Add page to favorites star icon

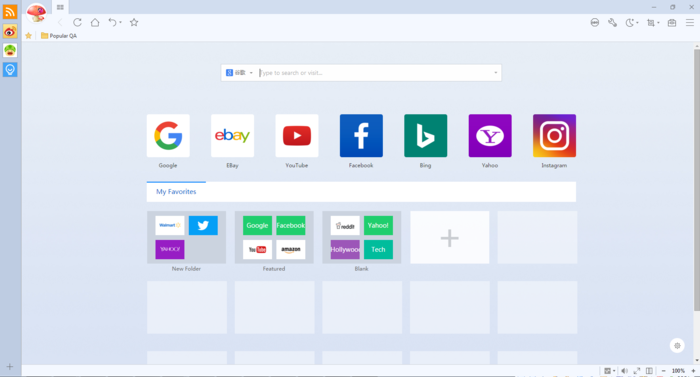click(x=134, y=22)
